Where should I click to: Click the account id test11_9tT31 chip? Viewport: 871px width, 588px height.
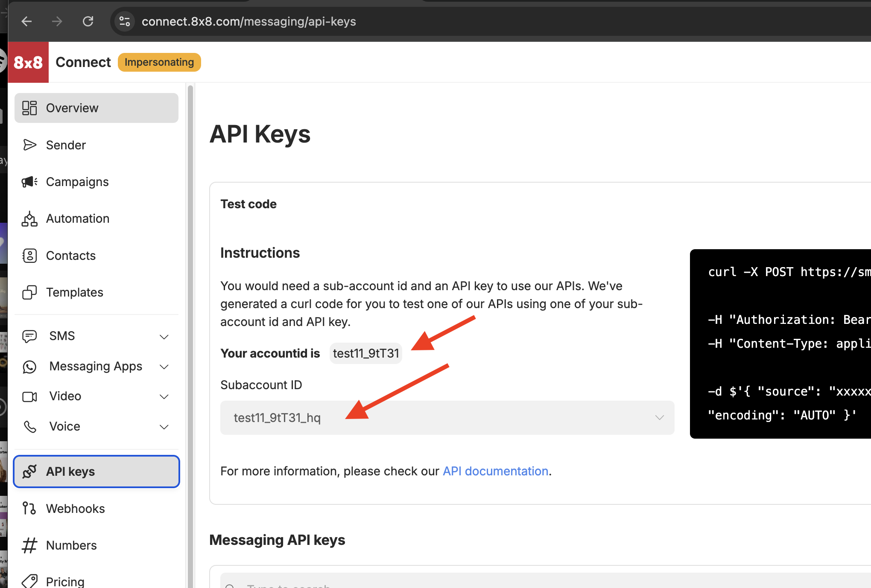click(x=366, y=353)
